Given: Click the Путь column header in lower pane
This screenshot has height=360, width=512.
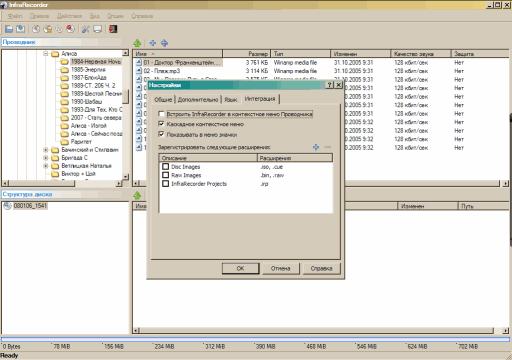Looking at the screenshot, I should [x=484, y=206].
